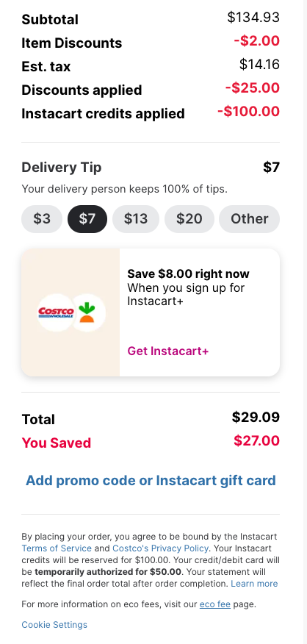Choose the $13 tip amount

tap(136, 219)
